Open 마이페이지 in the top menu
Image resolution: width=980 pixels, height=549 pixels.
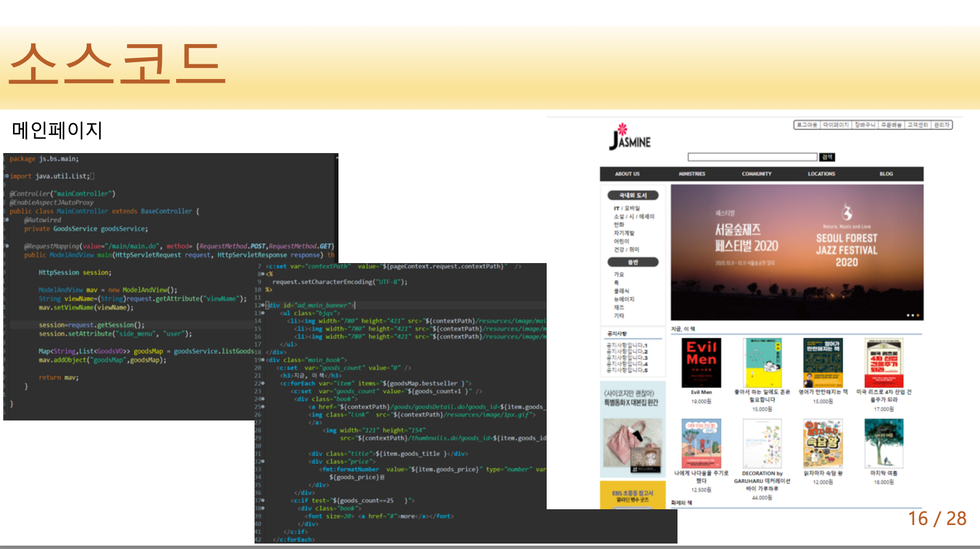pos(836,125)
